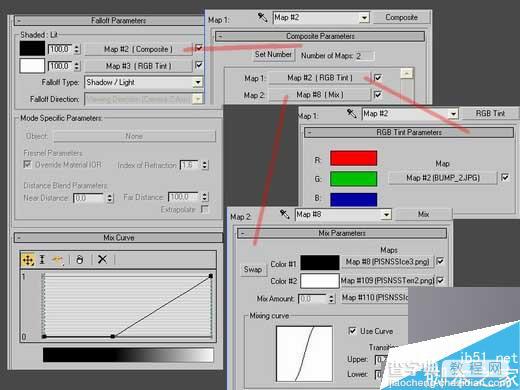Viewport: 520px width, 390px height.
Task: Click the Near Distance value field
Action: pyautogui.click(x=89, y=198)
